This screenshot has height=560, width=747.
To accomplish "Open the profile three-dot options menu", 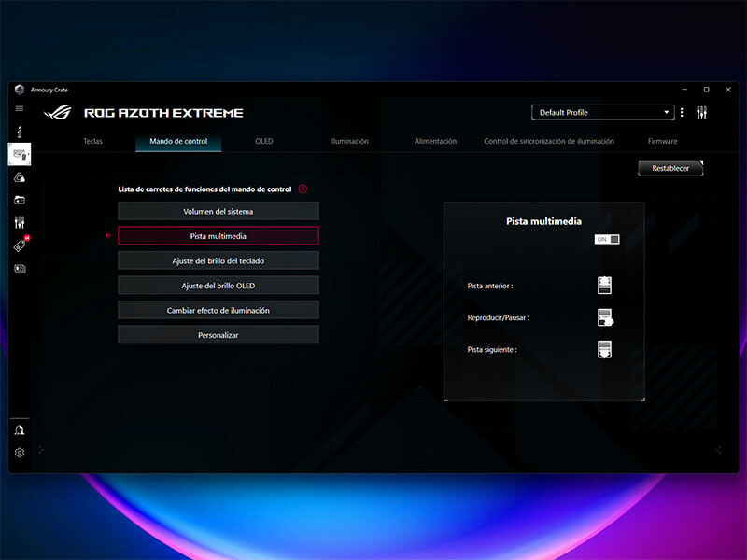I will pos(682,112).
